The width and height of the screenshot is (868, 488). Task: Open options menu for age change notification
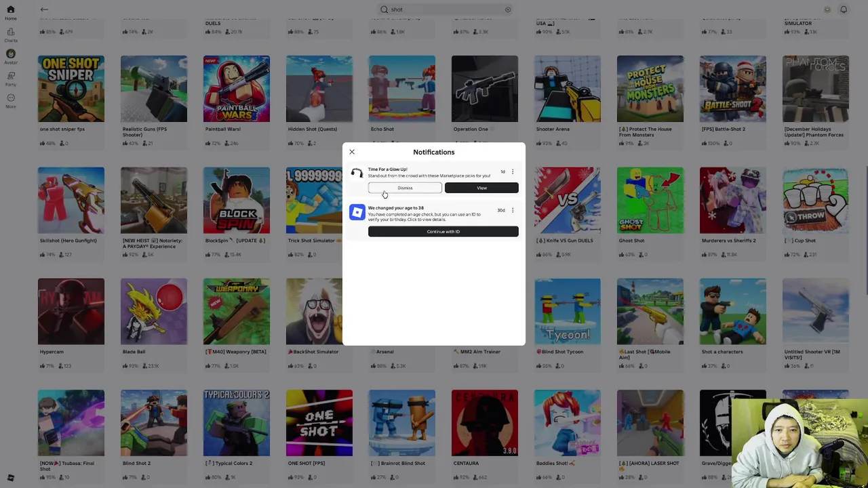tap(513, 210)
